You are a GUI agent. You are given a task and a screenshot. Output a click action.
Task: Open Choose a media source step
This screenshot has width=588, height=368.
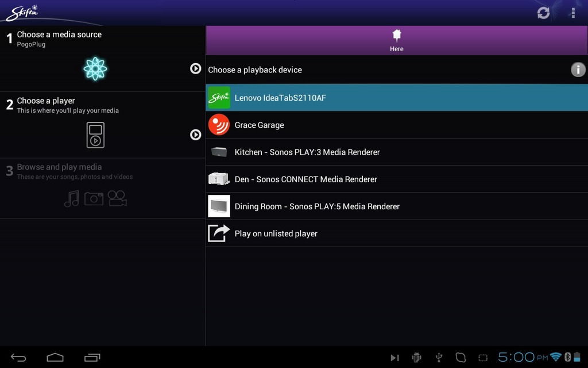click(102, 59)
